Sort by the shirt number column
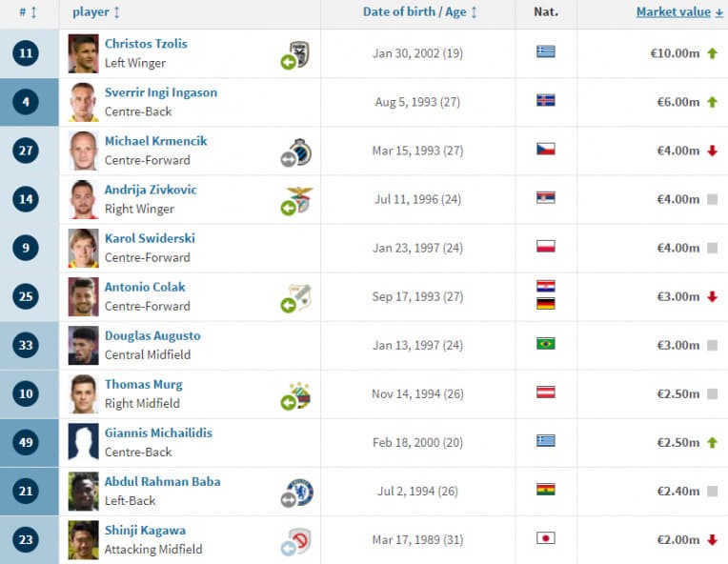 [x=28, y=12]
